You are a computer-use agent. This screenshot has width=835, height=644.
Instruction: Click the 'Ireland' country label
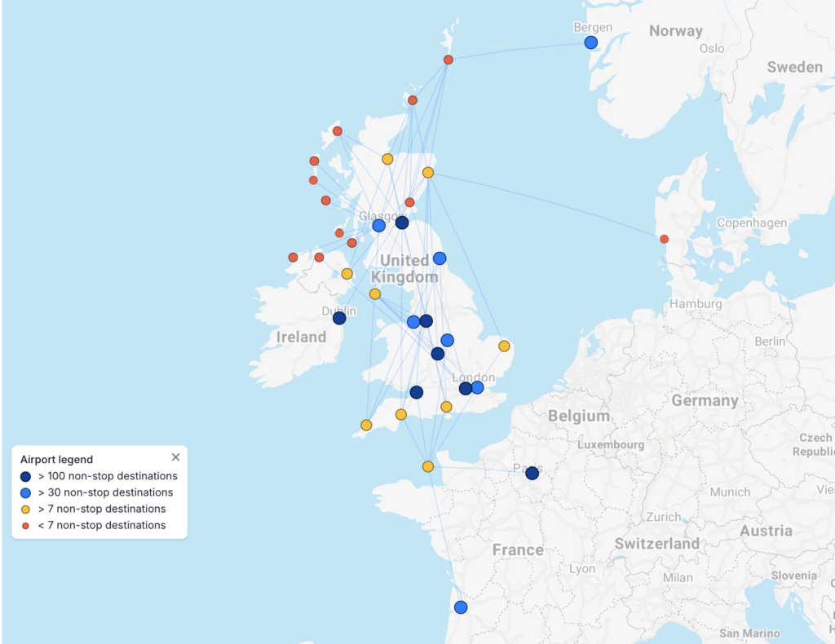[x=301, y=337]
